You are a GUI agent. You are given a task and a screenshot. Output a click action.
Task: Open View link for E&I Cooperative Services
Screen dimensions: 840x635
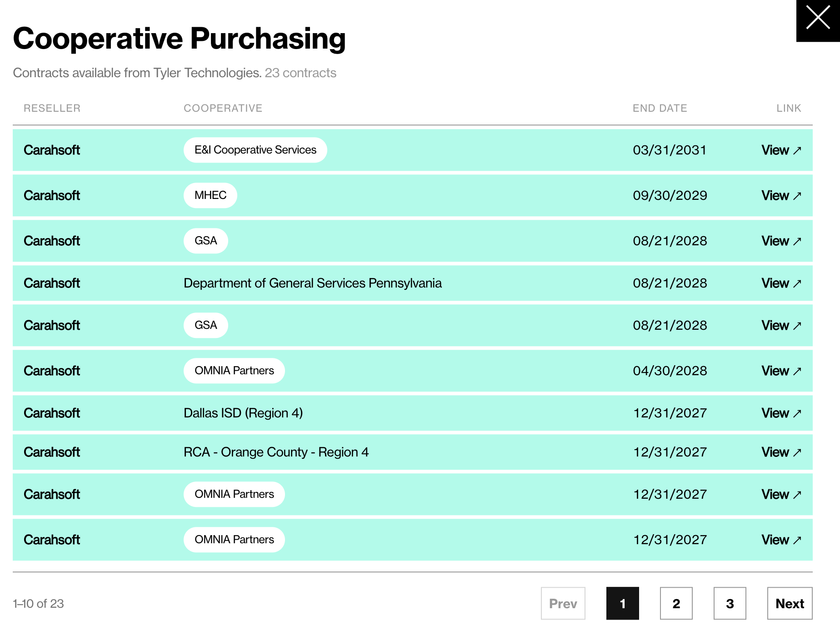coord(781,150)
